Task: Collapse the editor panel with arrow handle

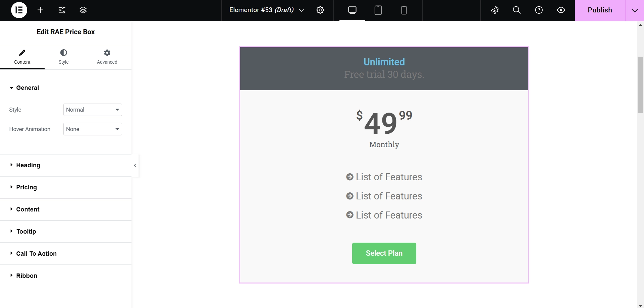Action: [x=135, y=165]
